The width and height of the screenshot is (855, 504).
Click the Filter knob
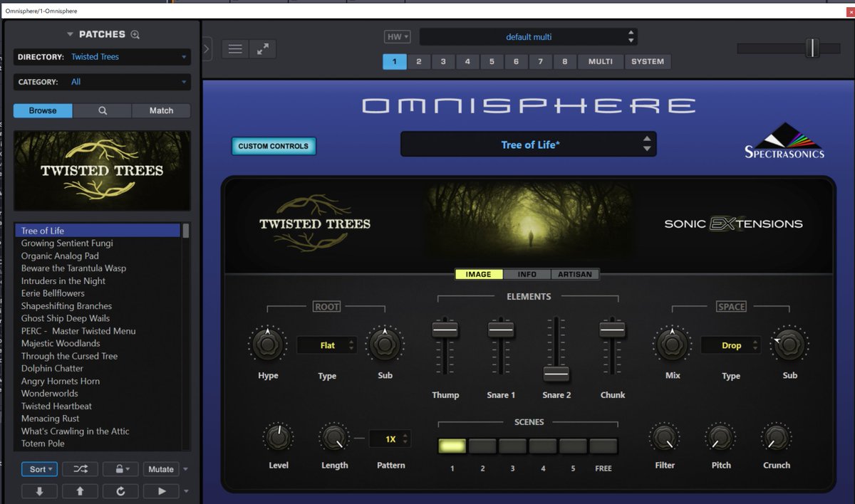pyautogui.click(x=664, y=438)
